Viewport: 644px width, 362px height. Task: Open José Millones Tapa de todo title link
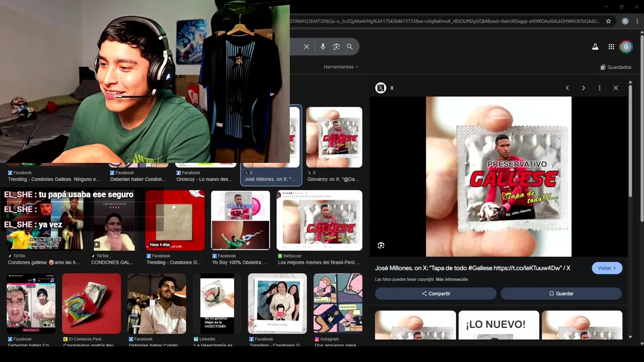pos(472,268)
